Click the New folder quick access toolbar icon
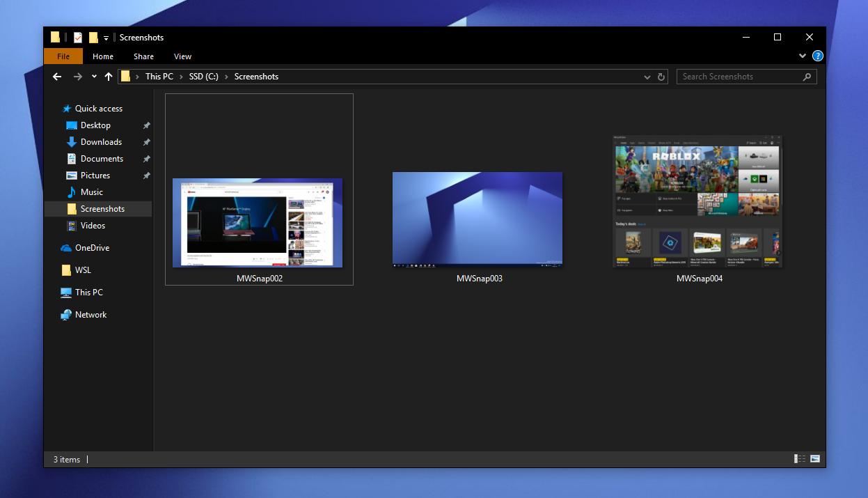 pos(93,38)
